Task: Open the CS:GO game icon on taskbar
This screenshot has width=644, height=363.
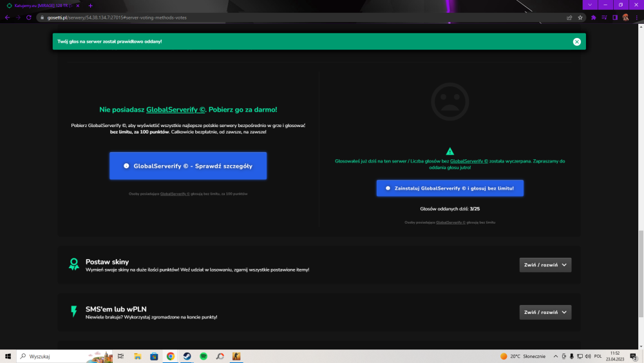Action: (x=236, y=356)
